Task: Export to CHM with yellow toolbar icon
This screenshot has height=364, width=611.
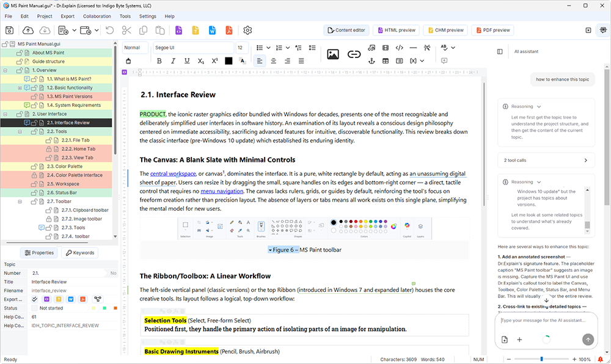Action: pyautogui.click(x=196, y=31)
